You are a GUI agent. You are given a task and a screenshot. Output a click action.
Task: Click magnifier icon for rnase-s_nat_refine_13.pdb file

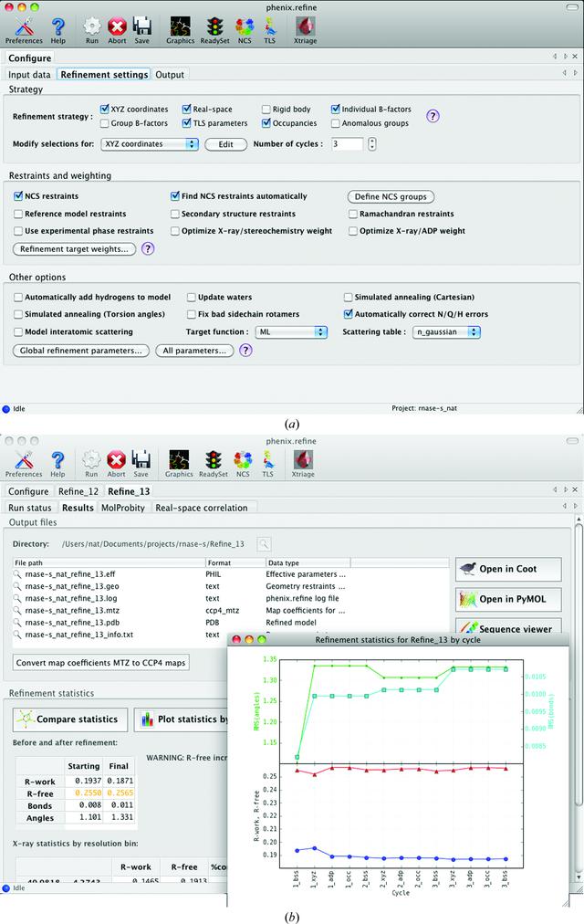pos(17,623)
